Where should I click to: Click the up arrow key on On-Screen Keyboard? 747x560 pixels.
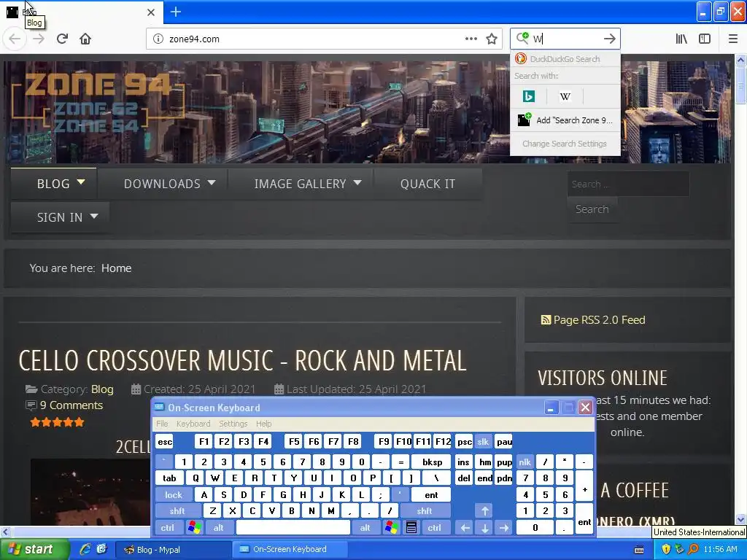click(x=484, y=511)
